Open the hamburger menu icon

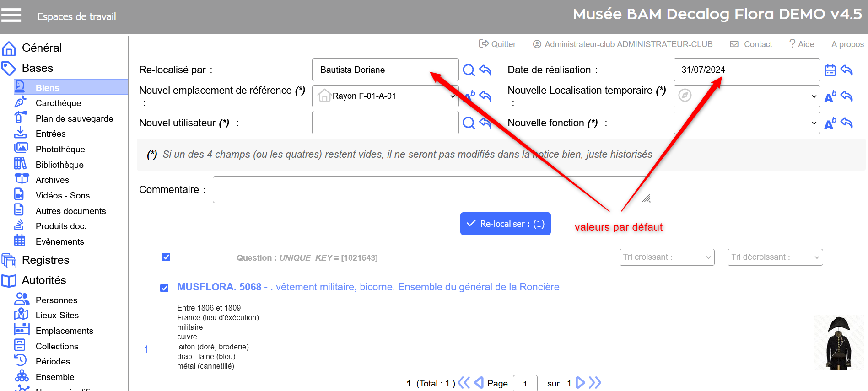[x=11, y=15]
